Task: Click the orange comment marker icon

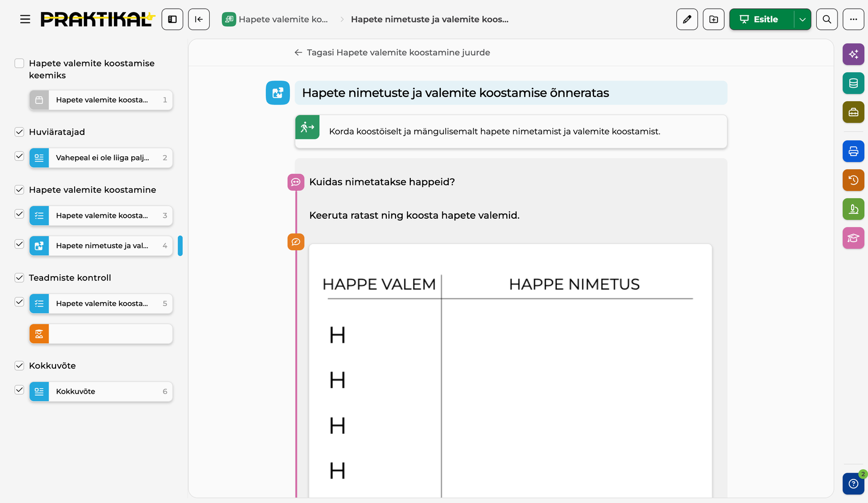Action: point(296,242)
